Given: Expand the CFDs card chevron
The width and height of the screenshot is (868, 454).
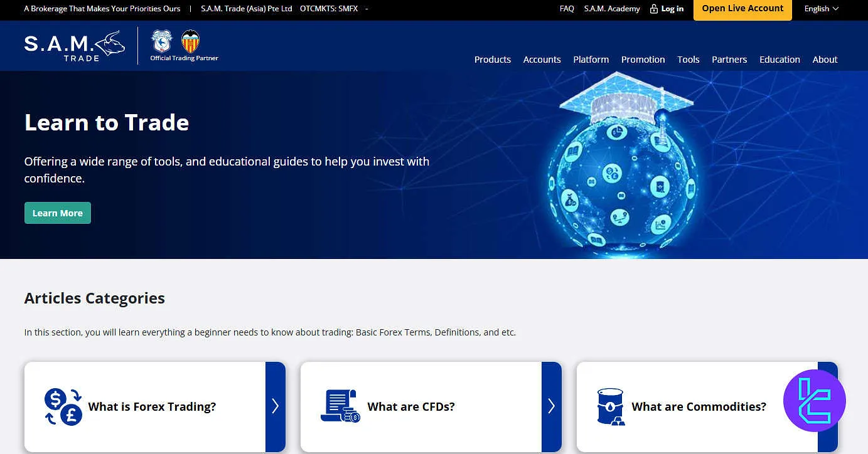Looking at the screenshot, I should (x=551, y=406).
